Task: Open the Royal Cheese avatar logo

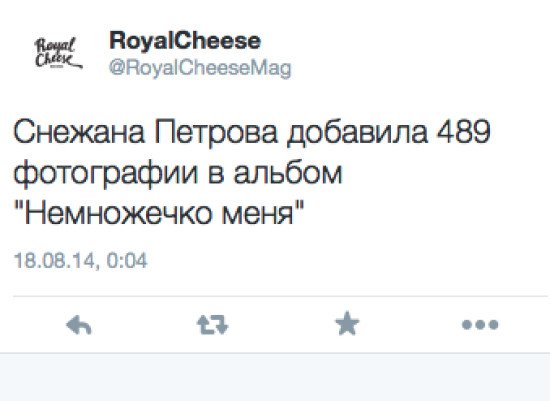Action: pyautogui.click(x=58, y=53)
